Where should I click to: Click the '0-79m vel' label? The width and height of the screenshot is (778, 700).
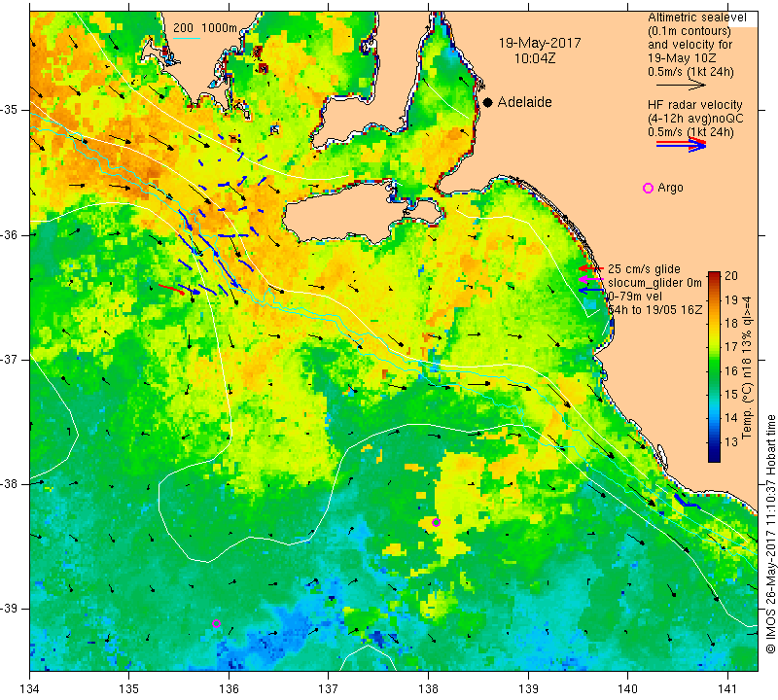click(633, 297)
